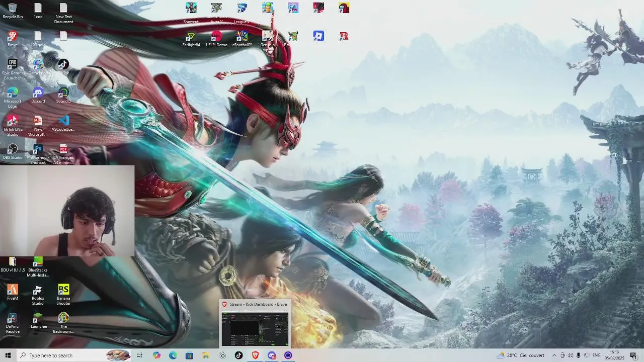Open the Rocket League desktop shortcut
644x362 pixels.
pos(242,13)
